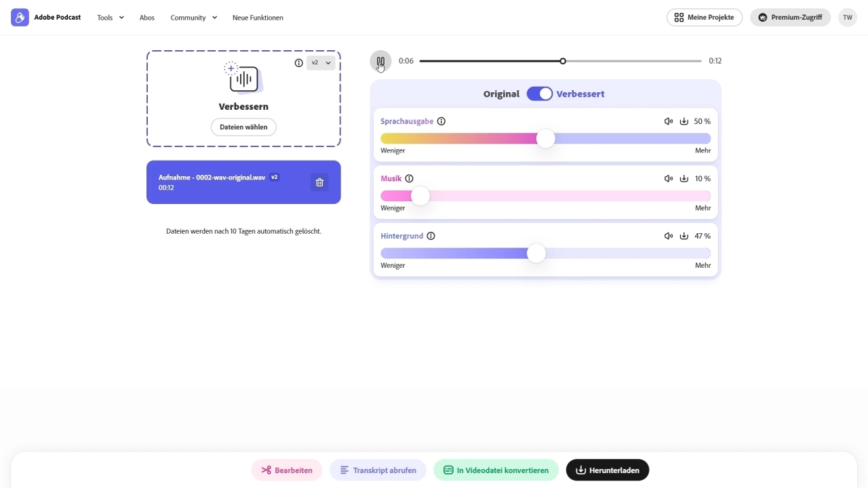Open the Abos page
This screenshot has height=488, width=868.
point(147,18)
